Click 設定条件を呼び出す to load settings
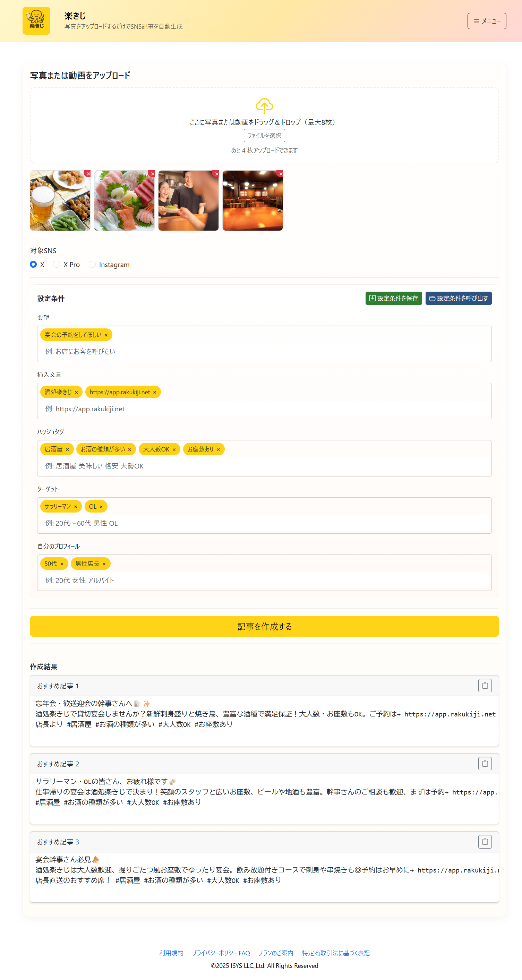522x980 pixels. tap(458, 298)
